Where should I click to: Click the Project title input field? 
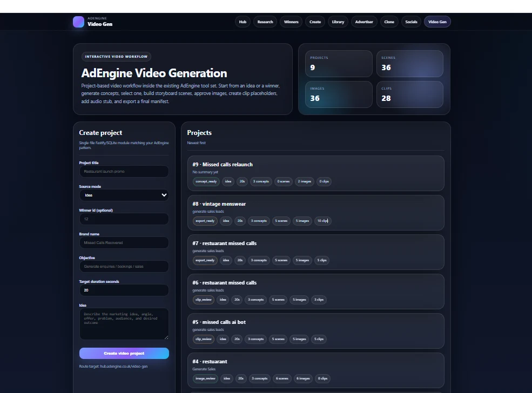124,171
